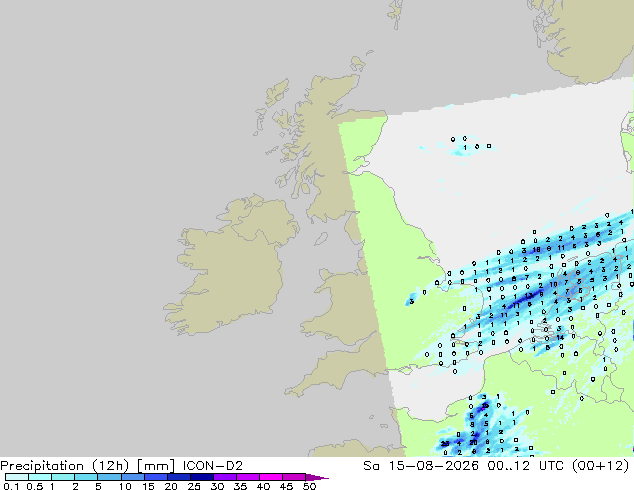Viewport: 634px width, 490px height.
Task: Click the Isle of Man on the map
Action: [321, 239]
